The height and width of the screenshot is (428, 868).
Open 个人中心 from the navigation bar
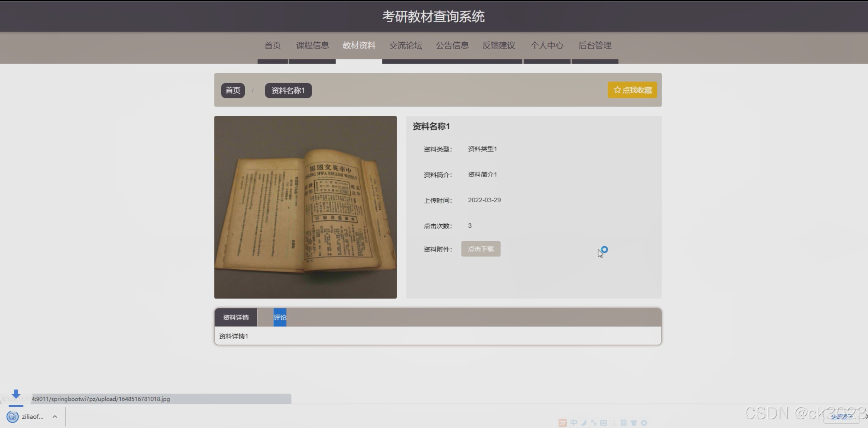tap(547, 45)
